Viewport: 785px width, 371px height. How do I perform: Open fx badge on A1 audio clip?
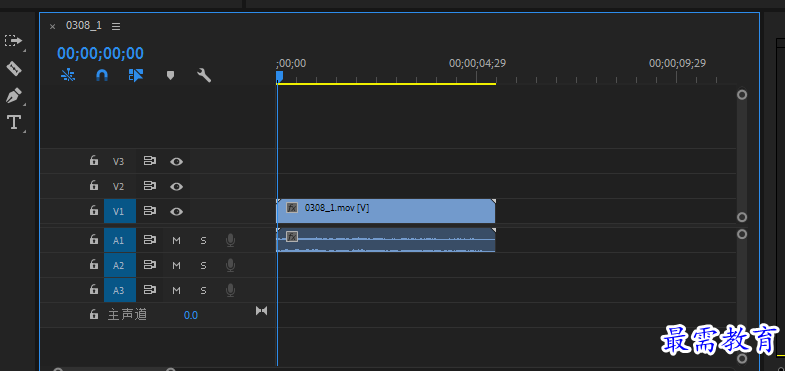pyautogui.click(x=292, y=236)
